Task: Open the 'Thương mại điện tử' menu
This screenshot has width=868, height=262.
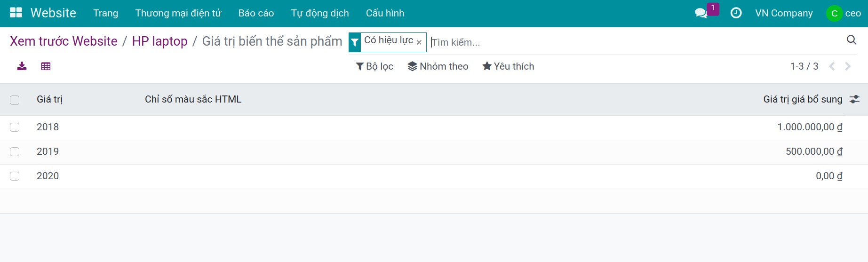Action: pos(178,13)
